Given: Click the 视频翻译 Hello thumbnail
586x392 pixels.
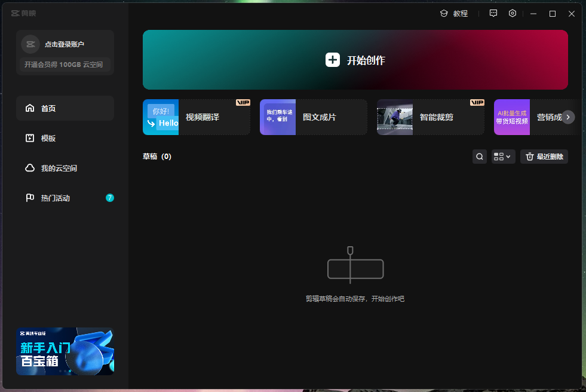Looking at the screenshot, I should click(161, 117).
